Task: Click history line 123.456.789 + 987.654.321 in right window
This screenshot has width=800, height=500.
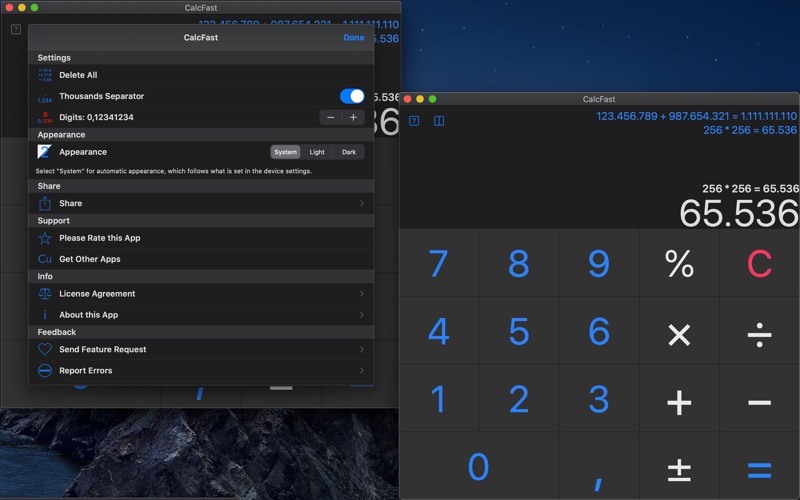Action: pyautogui.click(x=696, y=116)
